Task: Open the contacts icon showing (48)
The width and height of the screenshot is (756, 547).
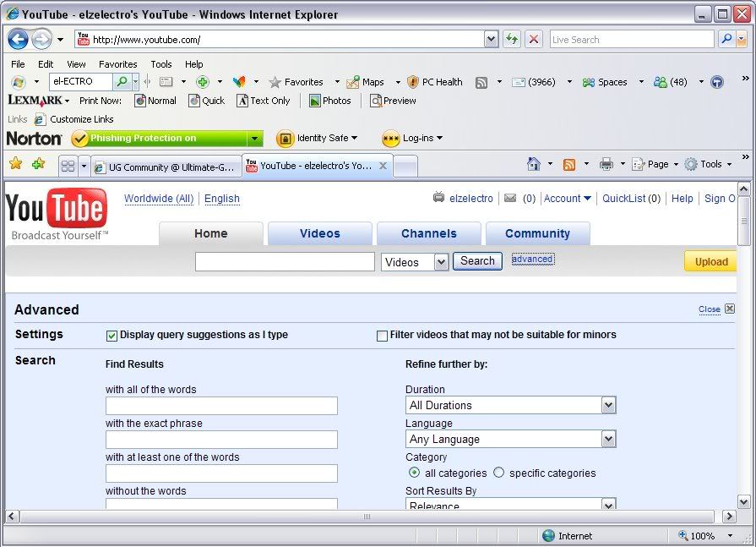Action: tap(671, 82)
